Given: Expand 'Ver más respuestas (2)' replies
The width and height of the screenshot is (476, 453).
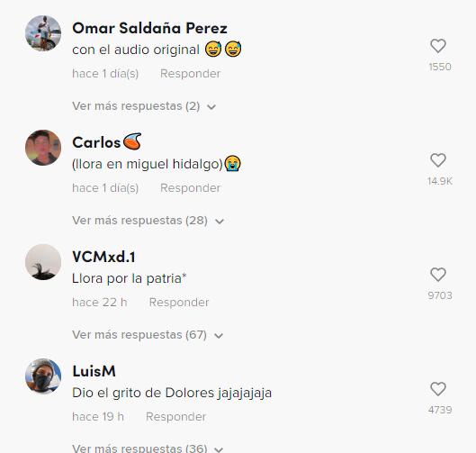Looking at the screenshot, I should click(x=144, y=106).
